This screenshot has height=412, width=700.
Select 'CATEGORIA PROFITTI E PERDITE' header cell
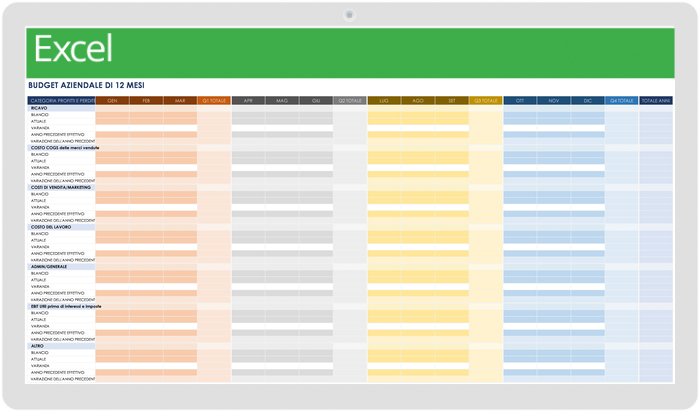62,101
